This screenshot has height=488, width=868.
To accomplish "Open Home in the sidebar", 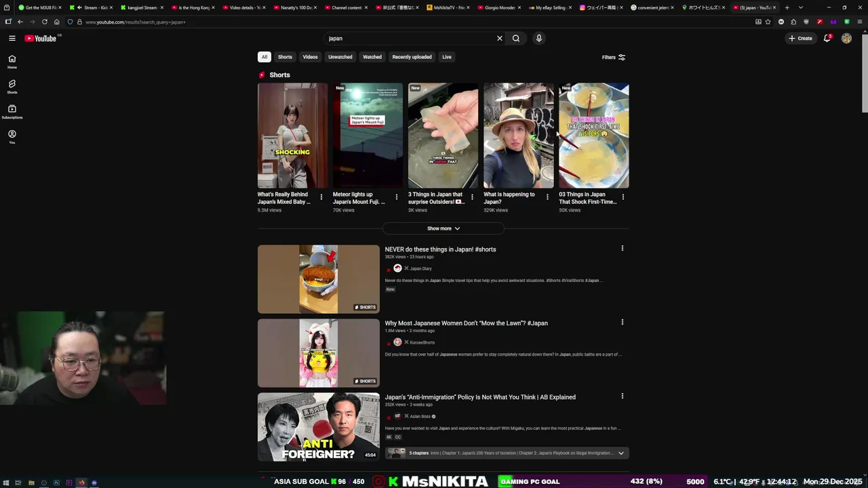I will [x=12, y=62].
